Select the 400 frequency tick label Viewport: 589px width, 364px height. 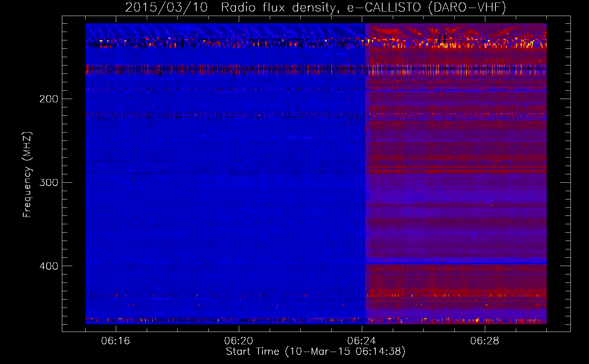click(x=49, y=266)
